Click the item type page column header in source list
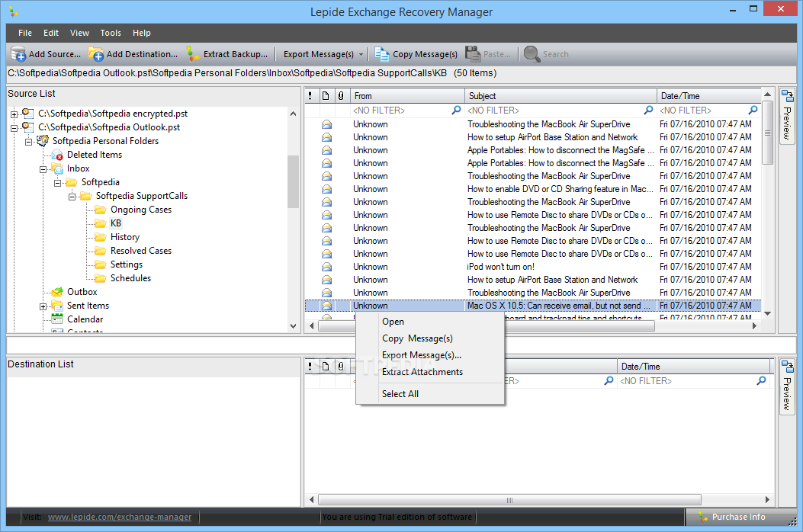Viewport: 803px width, 532px height. [326, 96]
